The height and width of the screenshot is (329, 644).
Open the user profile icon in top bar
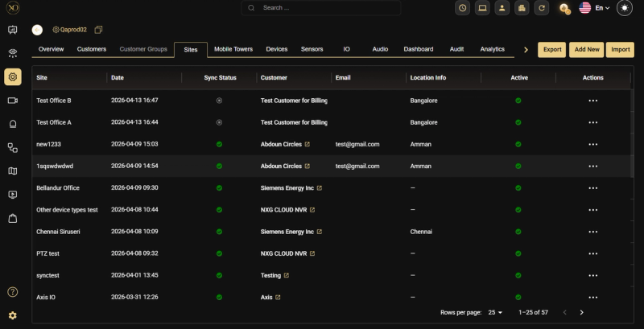pyautogui.click(x=502, y=8)
